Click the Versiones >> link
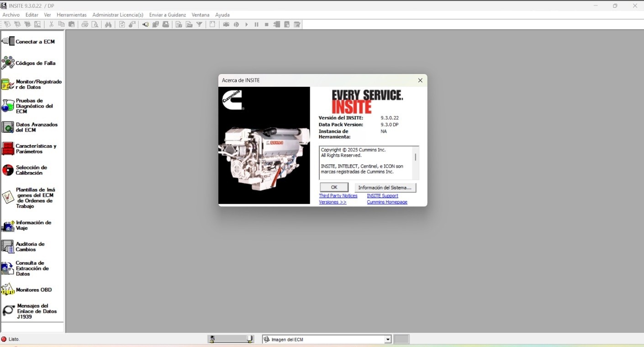This screenshot has width=644, height=347. click(333, 202)
